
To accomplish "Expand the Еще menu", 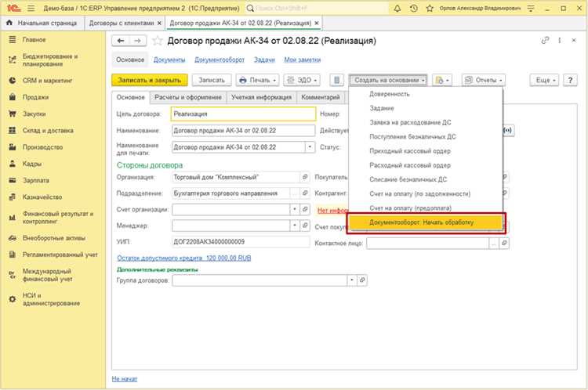I will 545,80.
